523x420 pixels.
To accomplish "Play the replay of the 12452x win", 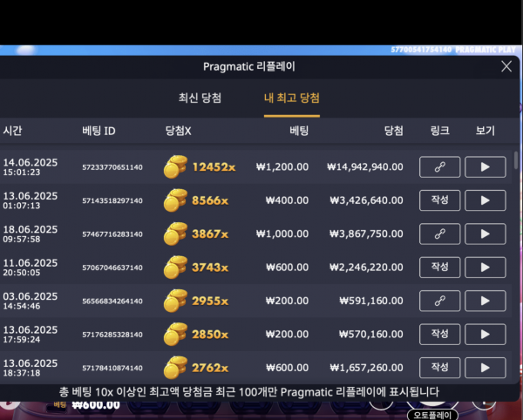I will [x=486, y=167].
